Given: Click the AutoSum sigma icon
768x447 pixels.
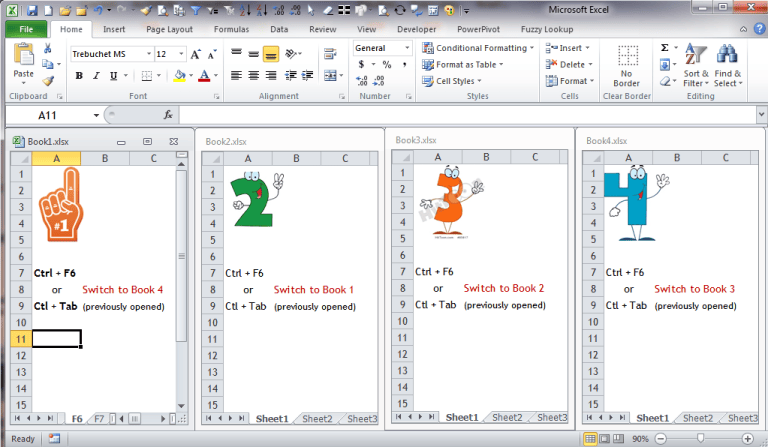Looking at the screenshot, I should (665, 47).
